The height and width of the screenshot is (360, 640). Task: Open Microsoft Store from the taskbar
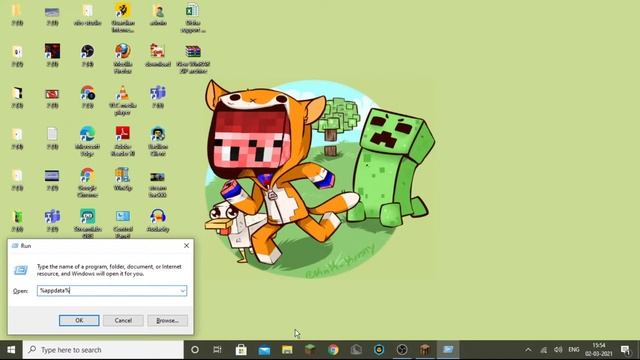point(241,350)
